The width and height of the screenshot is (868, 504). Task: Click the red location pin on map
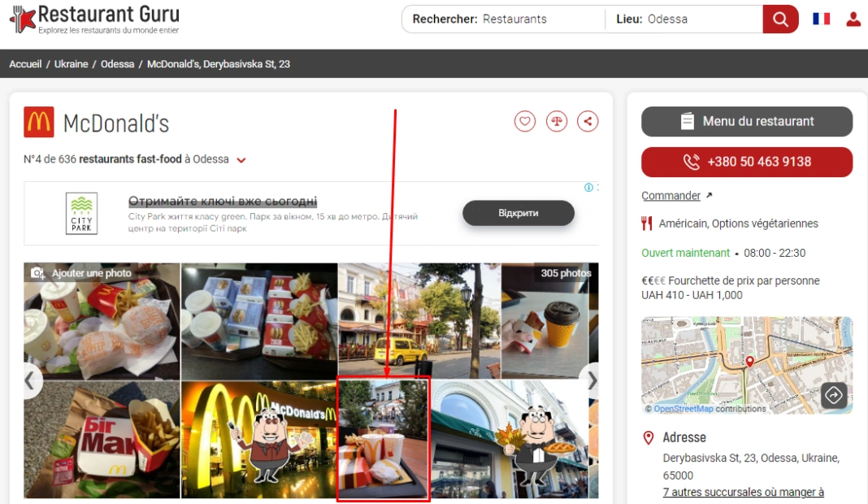[x=749, y=362]
